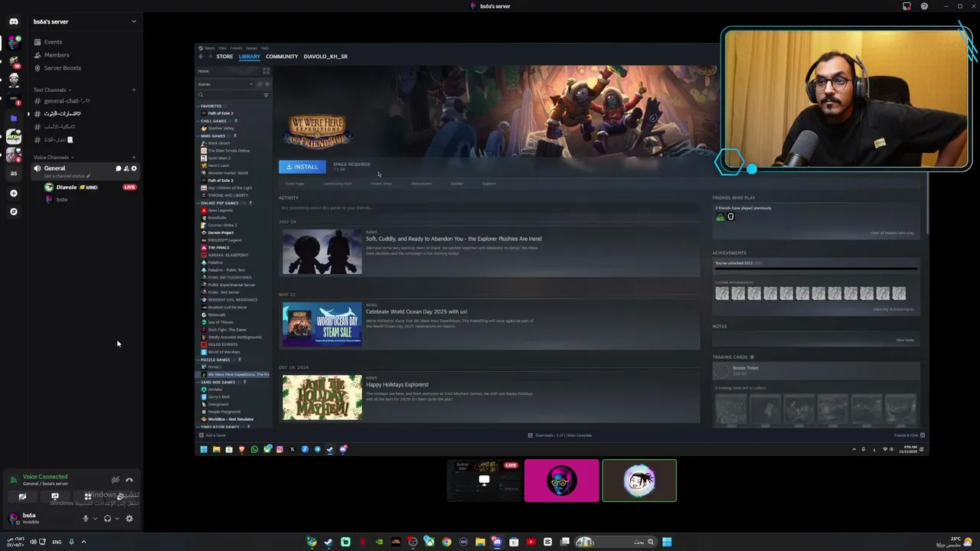Viewport: 980px width, 551px height.
Task: Open COMMUNITY tab in streamed Steam window
Action: pos(282,57)
